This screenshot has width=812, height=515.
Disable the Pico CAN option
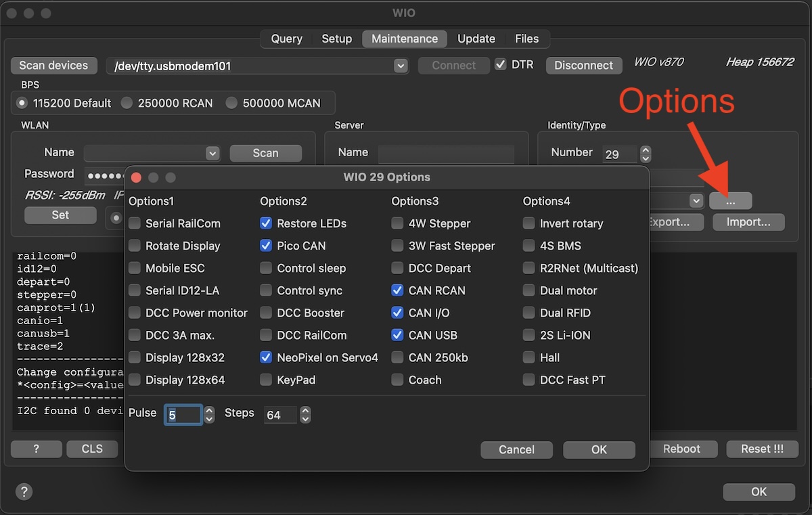(266, 246)
